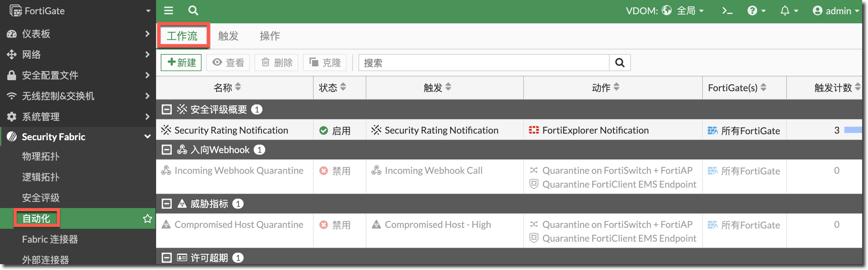868x270 pixels.
Task: Collapse the 威胁指标 group
Action: (x=167, y=204)
